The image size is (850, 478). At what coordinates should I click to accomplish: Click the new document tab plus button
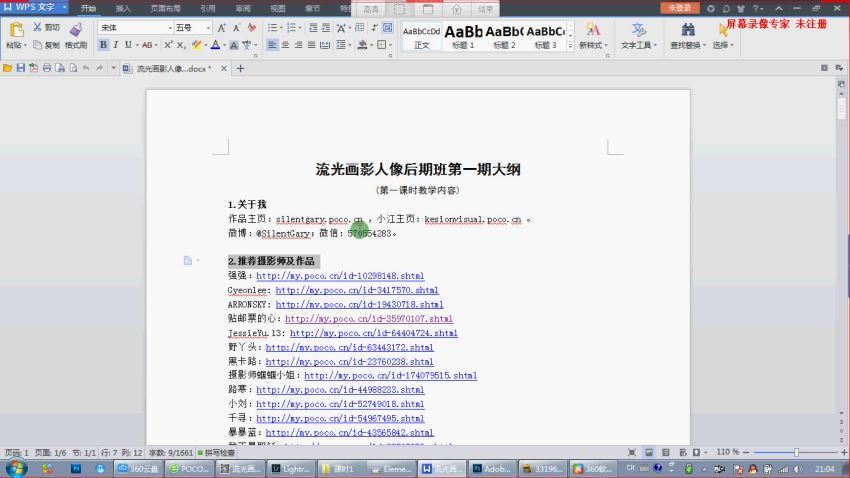[240, 68]
